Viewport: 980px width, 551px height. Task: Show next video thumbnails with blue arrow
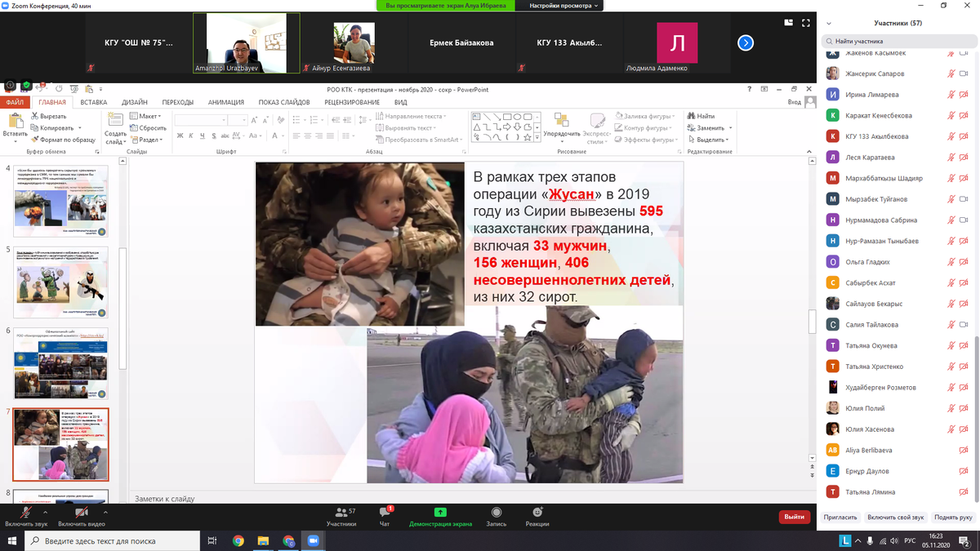(745, 43)
